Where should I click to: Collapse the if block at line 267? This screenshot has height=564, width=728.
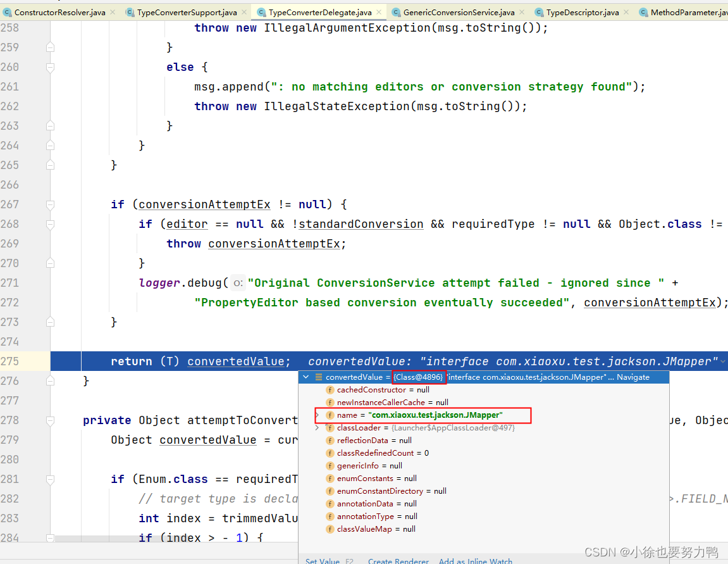pyautogui.click(x=50, y=204)
